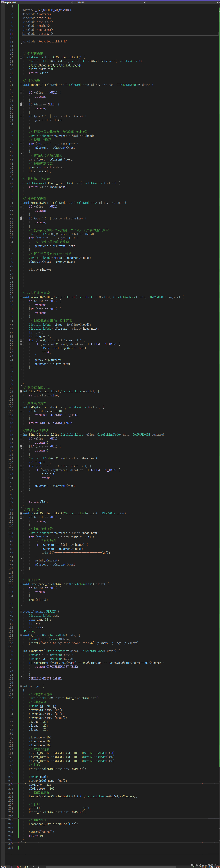Collapse the Size_CircleLinkList function
Image resolution: width=220 pixels, height=868 pixels.
[x=21, y=392]
